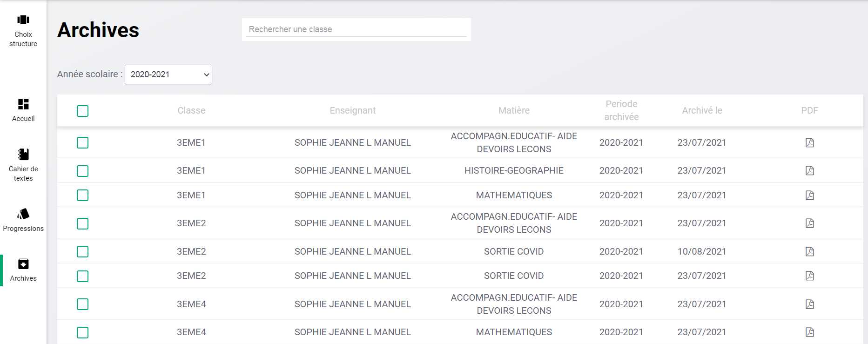Check the 3EME2 SORTIE COVID 23/07/2021 checkbox

[82, 276]
